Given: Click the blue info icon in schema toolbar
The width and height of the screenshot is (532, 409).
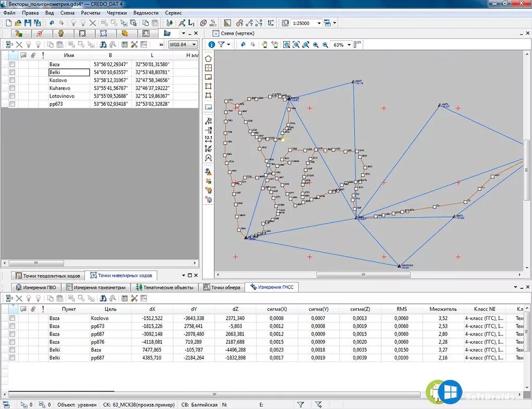Looking at the screenshot, I should coord(212,44).
